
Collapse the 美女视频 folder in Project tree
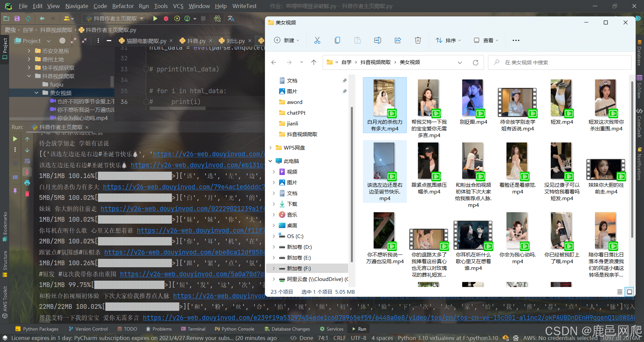click(36, 93)
